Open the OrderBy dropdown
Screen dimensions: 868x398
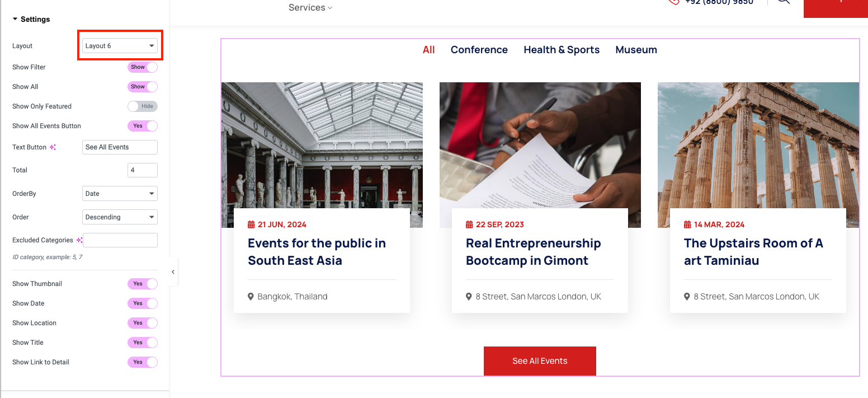tap(120, 194)
